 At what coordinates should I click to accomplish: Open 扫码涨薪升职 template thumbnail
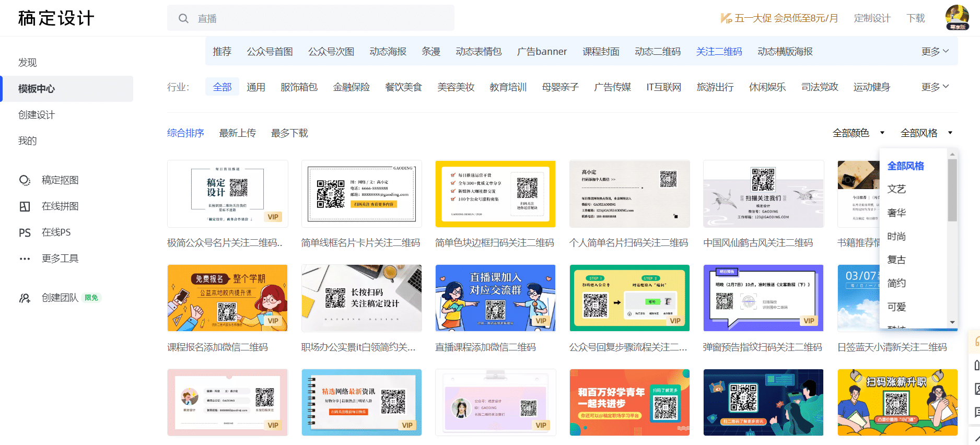pos(897,402)
